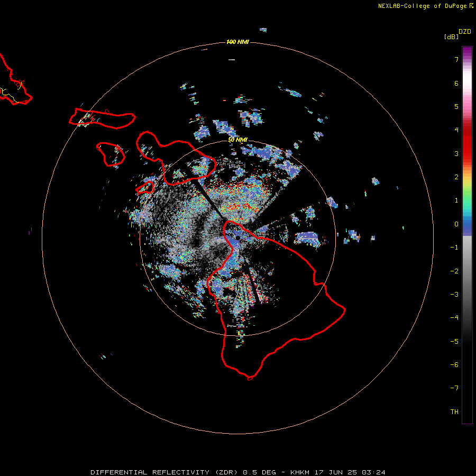Image resolution: width=476 pixels, height=476 pixels.
Task: Click the [dB] unit label
Action: tap(451, 36)
